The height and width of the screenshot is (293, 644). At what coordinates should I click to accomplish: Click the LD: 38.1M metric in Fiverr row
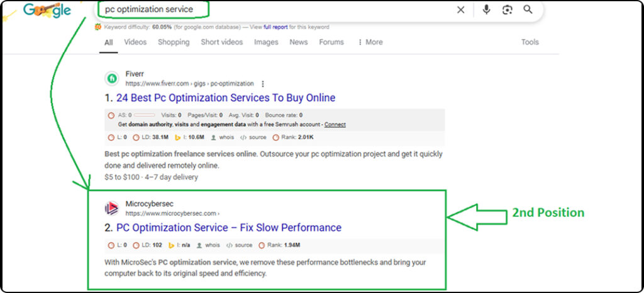click(151, 138)
